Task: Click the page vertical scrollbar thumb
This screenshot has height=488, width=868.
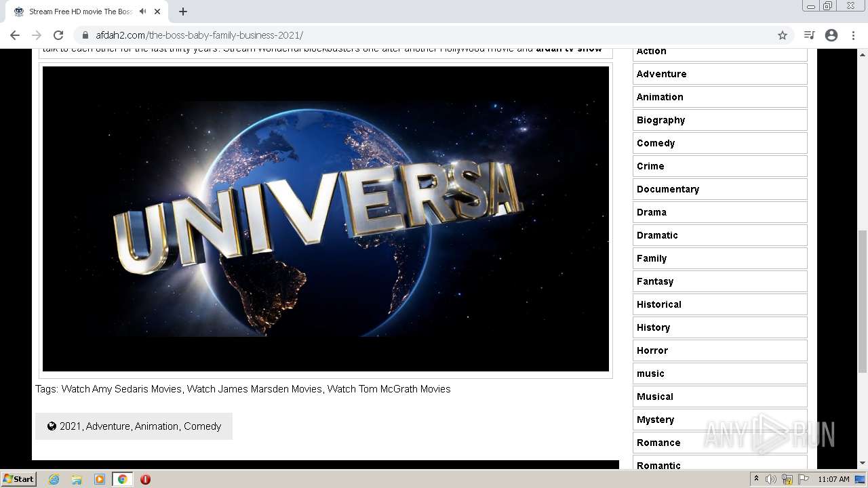Action: [x=862, y=301]
